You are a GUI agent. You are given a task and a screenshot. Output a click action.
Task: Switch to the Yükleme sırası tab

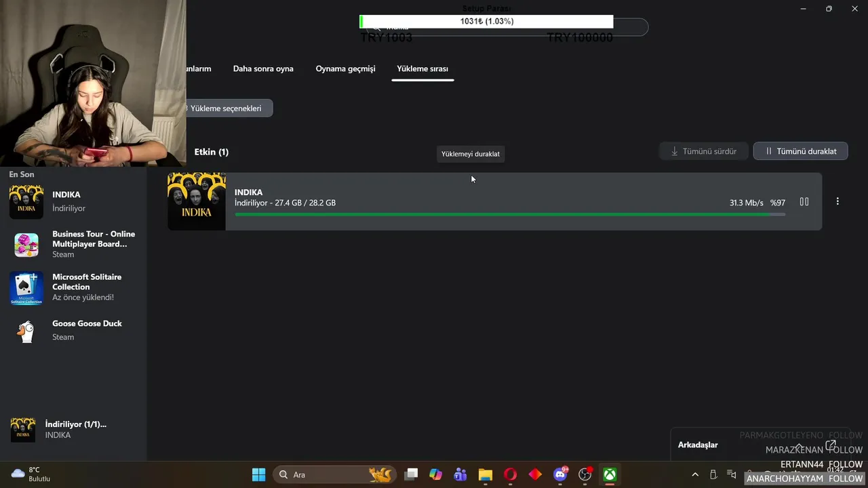tap(422, 68)
